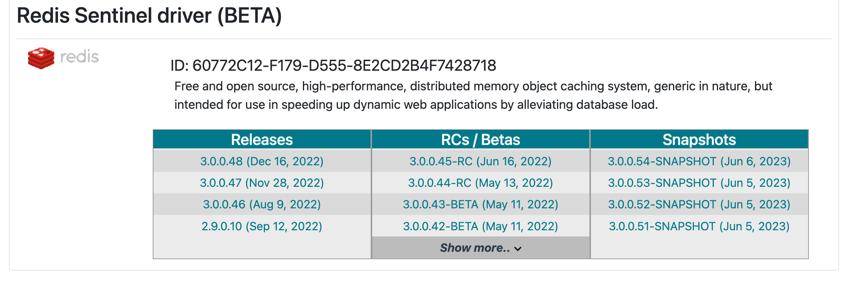
Task: Open 3.0.0.42-BETA (May 11, 2022)
Action: click(481, 226)
